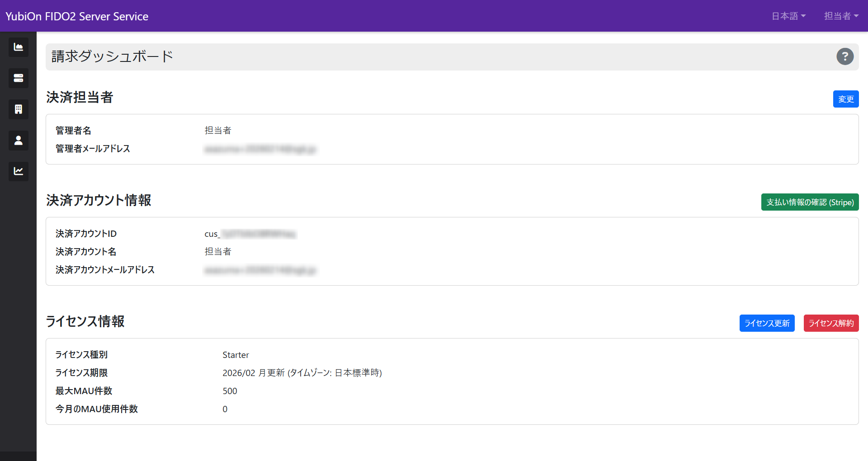Image resolution: width=868 pixels, height=461 pixels.
Task: Select the server management sidebar icon
Action: pos(18,78)
